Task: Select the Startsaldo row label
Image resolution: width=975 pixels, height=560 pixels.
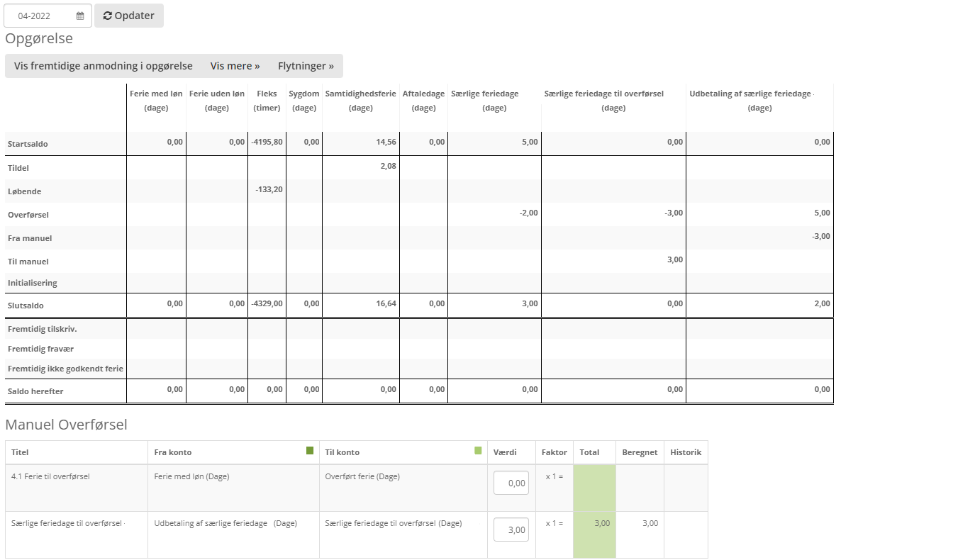Action: tap(28, 144)
